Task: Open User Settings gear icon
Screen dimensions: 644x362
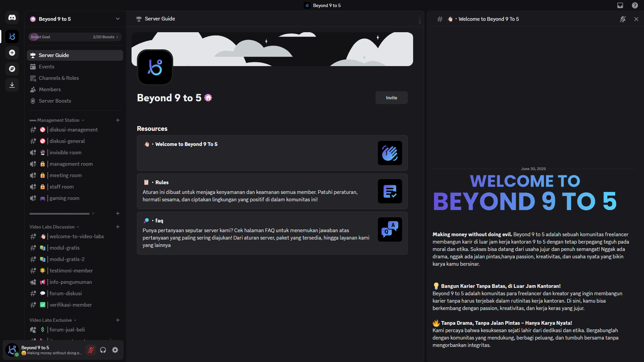Action: 115,350
